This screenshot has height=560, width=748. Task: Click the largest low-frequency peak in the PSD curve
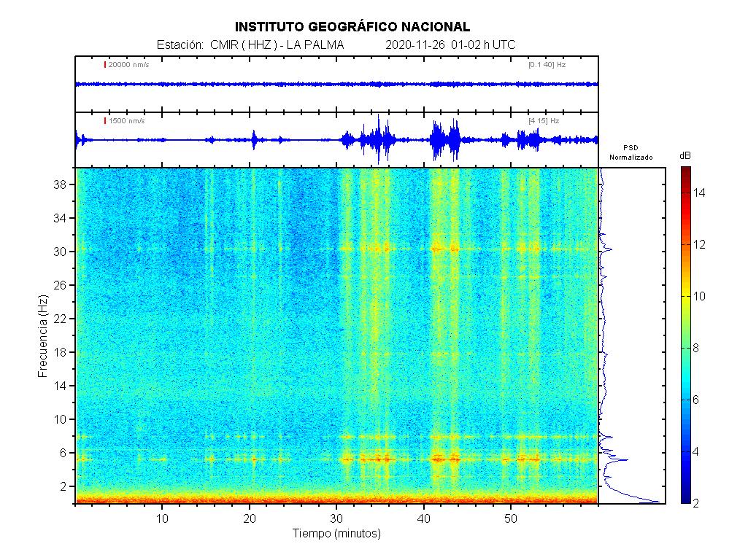(x=657, y=502)
